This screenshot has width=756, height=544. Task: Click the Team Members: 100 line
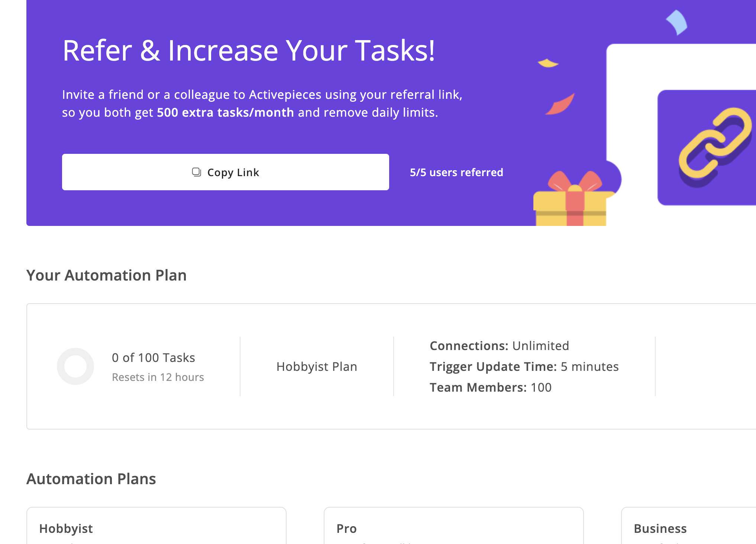[491, 388]
